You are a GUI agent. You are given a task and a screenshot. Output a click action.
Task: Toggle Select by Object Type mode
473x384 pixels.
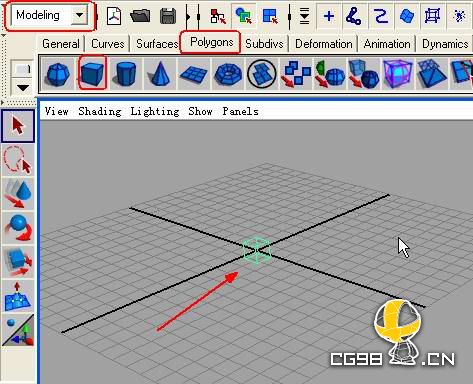(244, 16)
